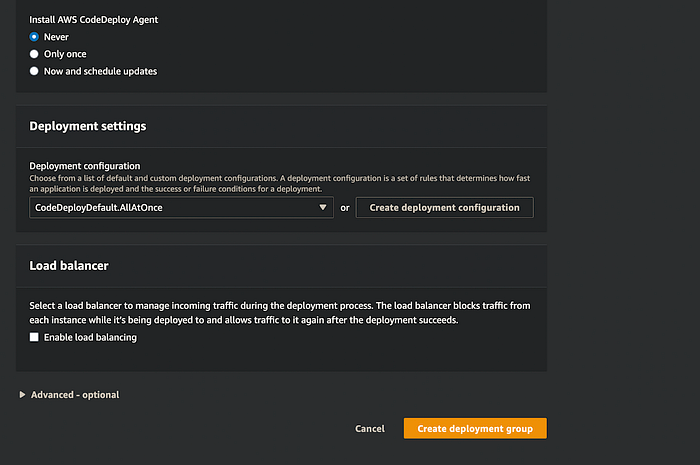Image resolution: width=700 pixels, height=465 pixels.
Task: Click the Load balancer section heading
Action: [69, 266]
